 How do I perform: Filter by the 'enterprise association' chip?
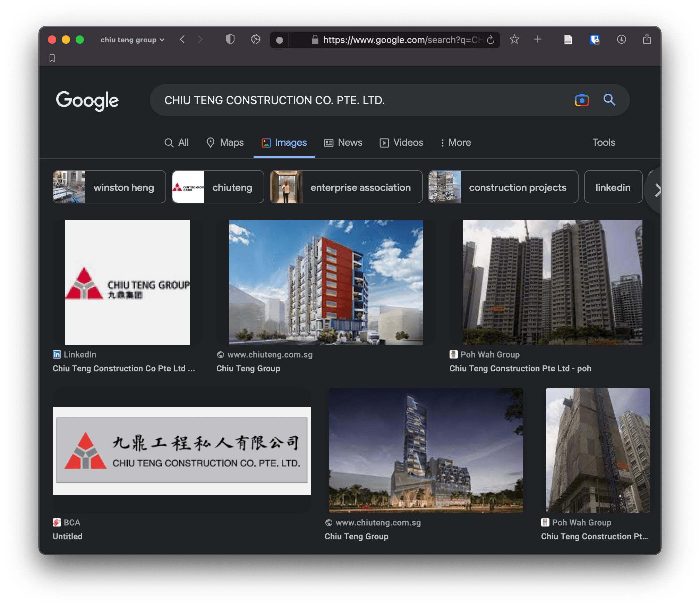click(346, 187)
